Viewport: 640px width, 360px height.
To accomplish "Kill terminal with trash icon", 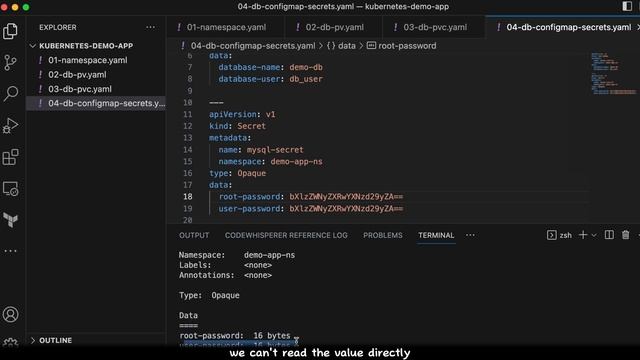I will pos(625,235).
